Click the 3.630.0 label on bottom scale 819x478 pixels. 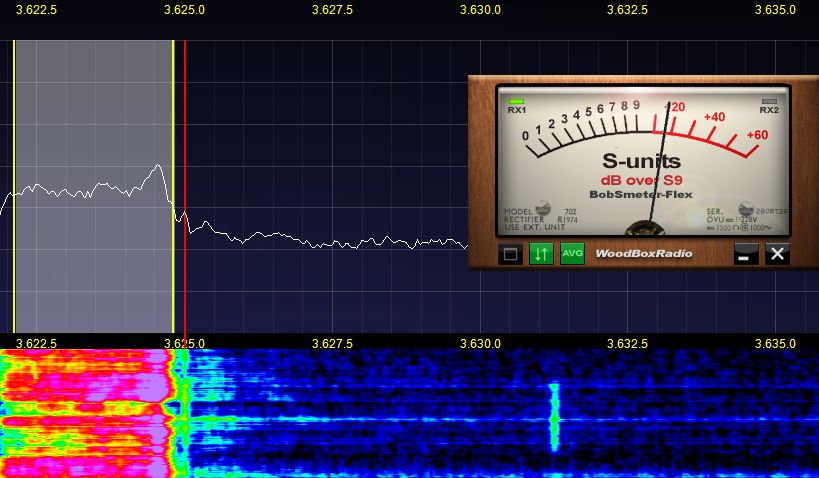pos(480,343)
